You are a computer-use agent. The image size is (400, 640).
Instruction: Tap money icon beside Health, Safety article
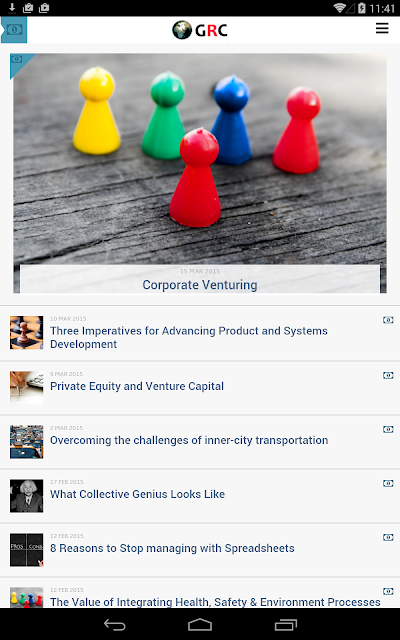(388, 591)
